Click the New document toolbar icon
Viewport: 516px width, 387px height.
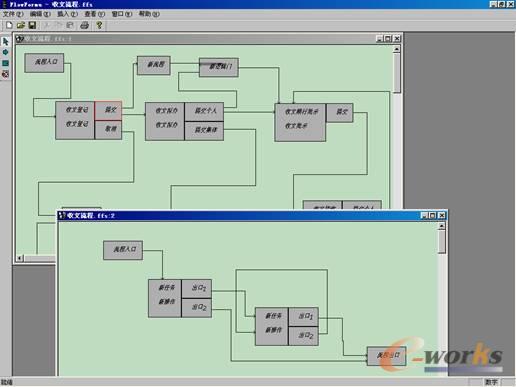point(9,25)
